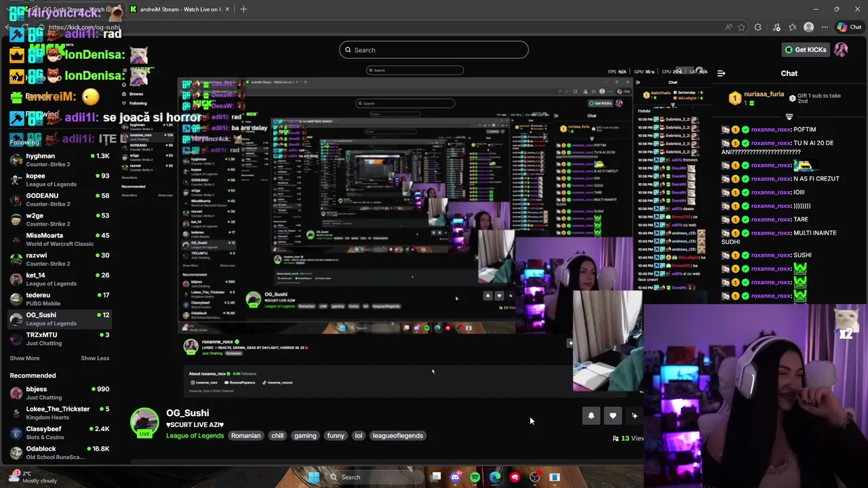Click the Get KICKs button
The width and height of the screenshot is (868, 488).
click(806, 49)
